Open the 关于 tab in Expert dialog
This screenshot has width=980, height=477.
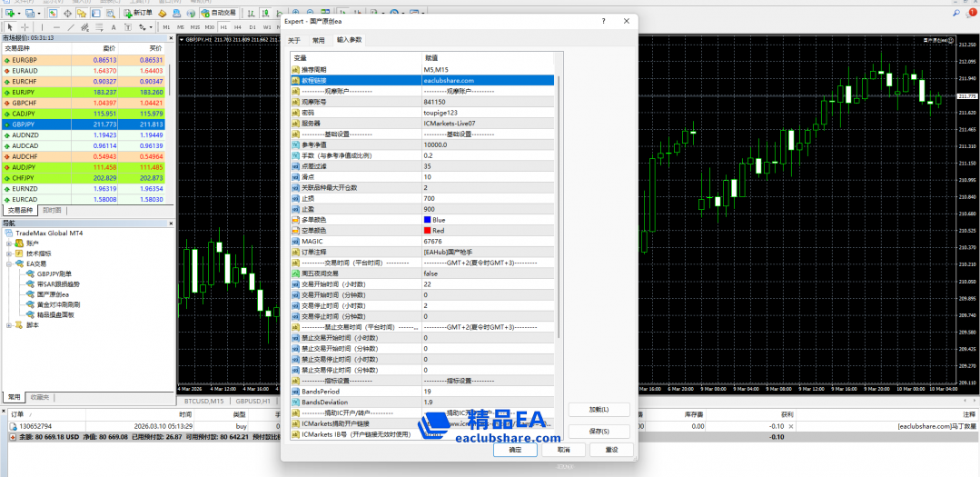click(294, 40)
